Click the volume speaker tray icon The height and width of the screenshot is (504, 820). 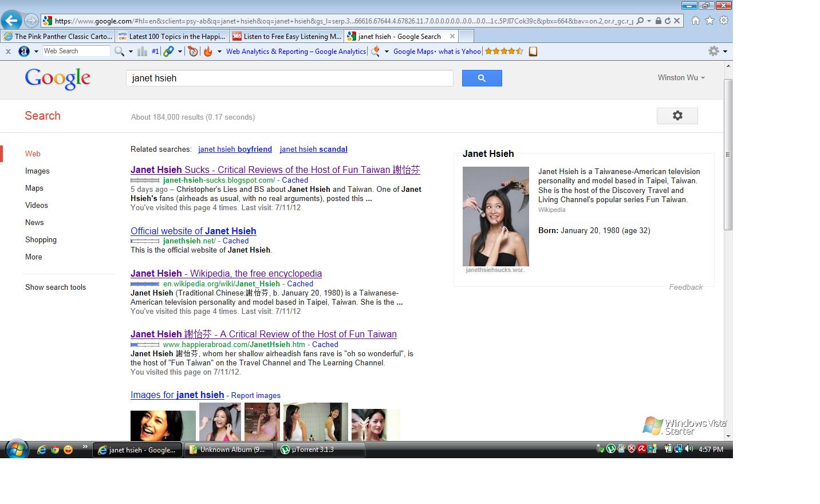click(688, 449)
